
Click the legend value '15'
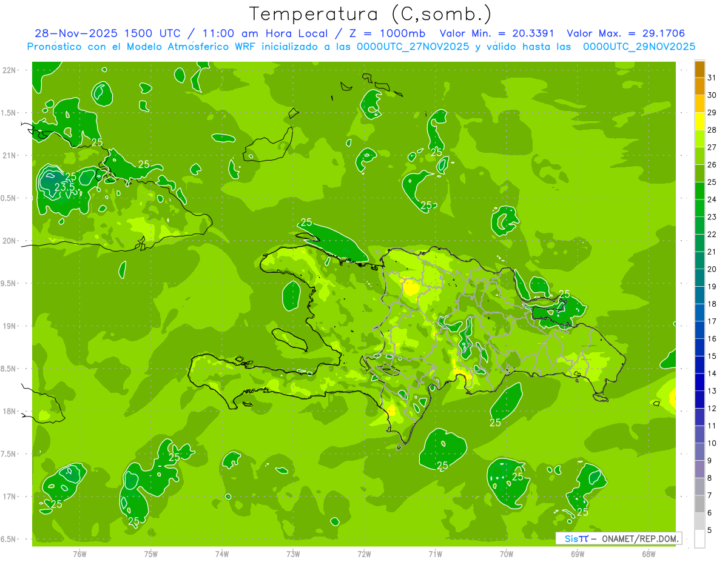pos(712,356)
